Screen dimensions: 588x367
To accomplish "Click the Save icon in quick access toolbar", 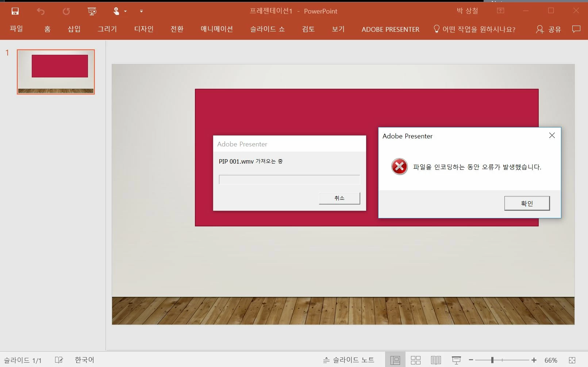I will pyautogui.click(x=15, y=11).
